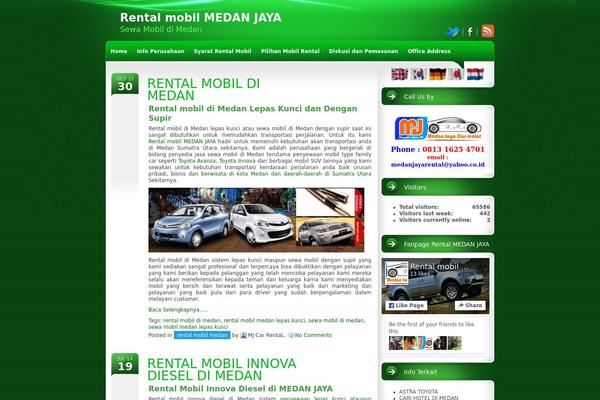
Task: Select the UK flag language icon
Action: pos(399,74)
